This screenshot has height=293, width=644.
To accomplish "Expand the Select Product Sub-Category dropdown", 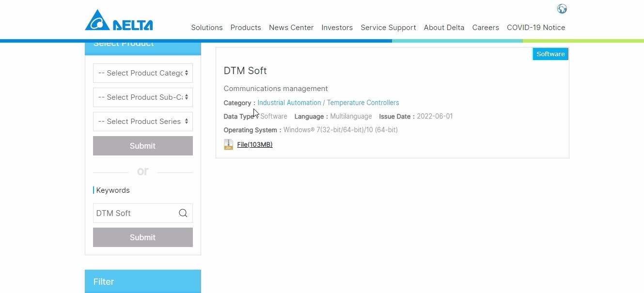I will 143,97.
